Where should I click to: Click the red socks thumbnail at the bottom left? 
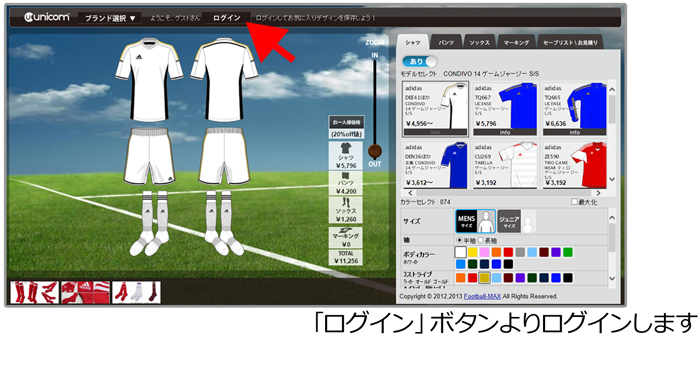pyautogui.click(x=35, y=293)
